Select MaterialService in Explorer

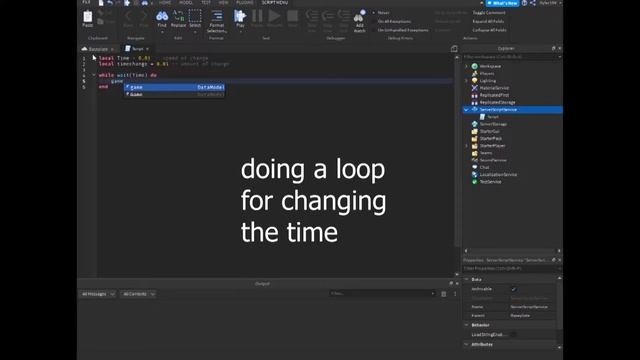click(494, 88)
